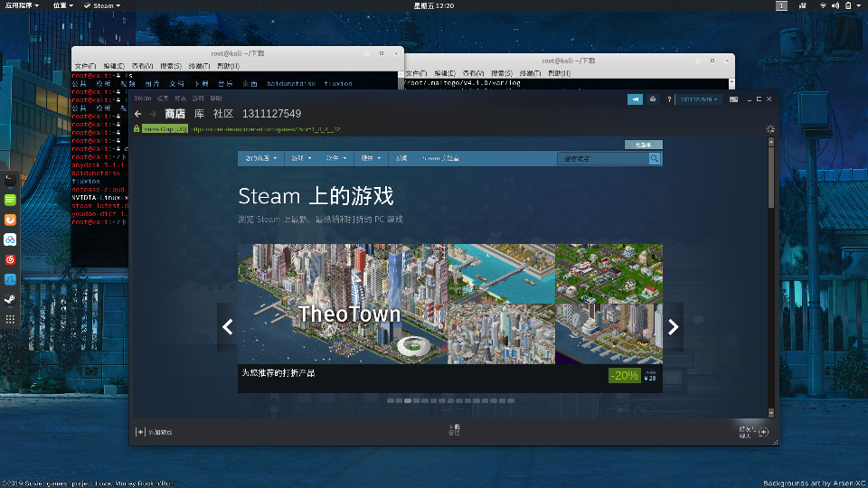Click the store search magnifier icon
Viewport: 868px width, 488px height.
coord(655,158)
